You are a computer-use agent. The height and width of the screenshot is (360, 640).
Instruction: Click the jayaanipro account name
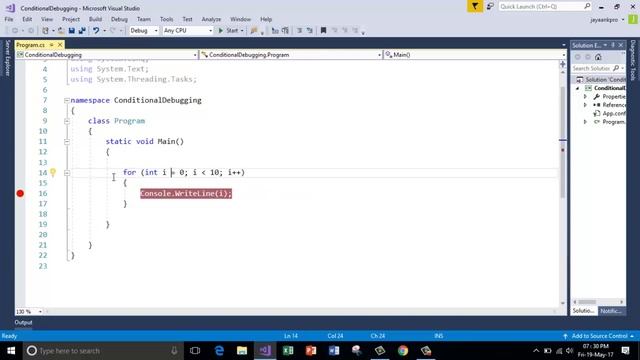pyautogui.click(x=604, y=20)
